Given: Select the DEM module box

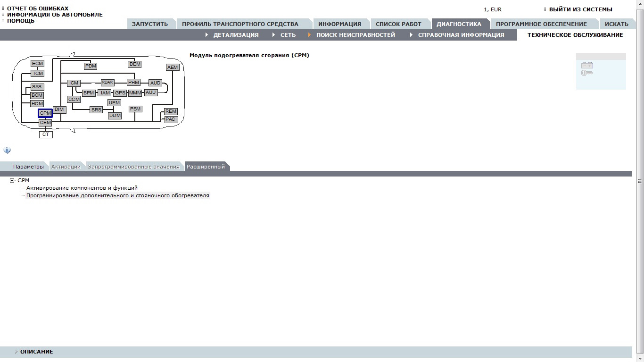Looking at the screenshot, I should click(135, 64).
